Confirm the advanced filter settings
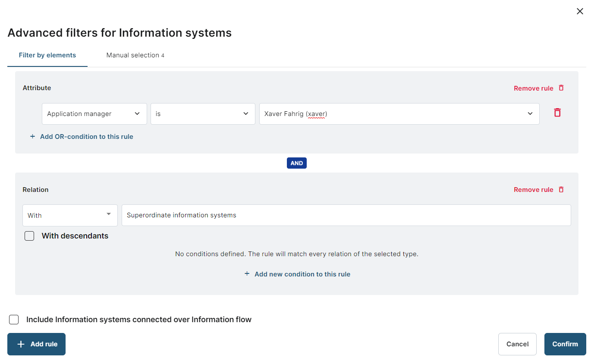 (x=565, y=344)
